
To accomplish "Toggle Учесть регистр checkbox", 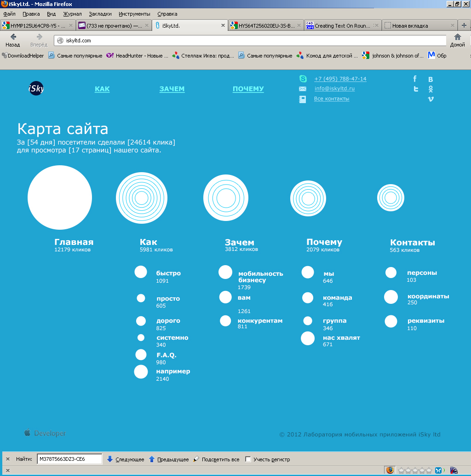I will click(x=248, y=459).
